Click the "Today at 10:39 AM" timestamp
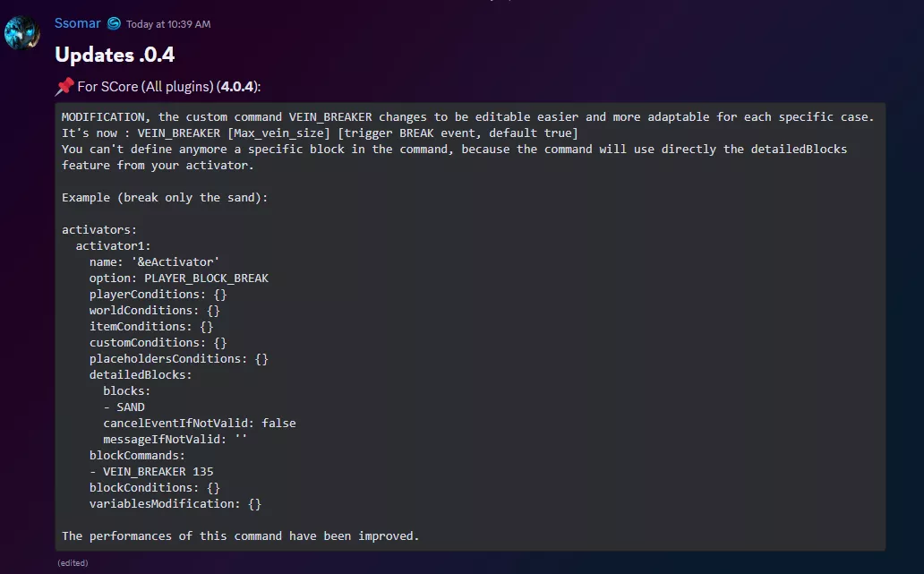924x574 pixels. point(168,24)
